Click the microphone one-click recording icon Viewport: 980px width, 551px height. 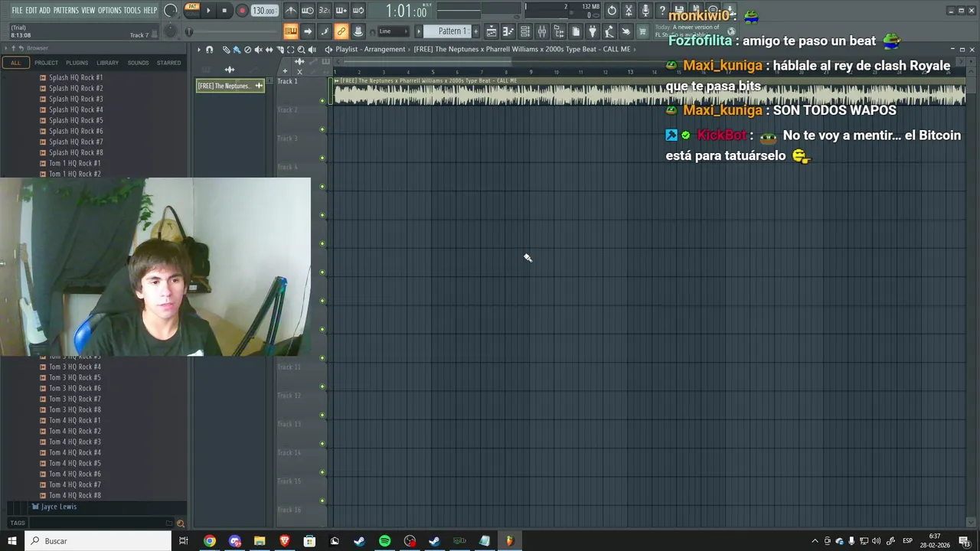[645, 10]
